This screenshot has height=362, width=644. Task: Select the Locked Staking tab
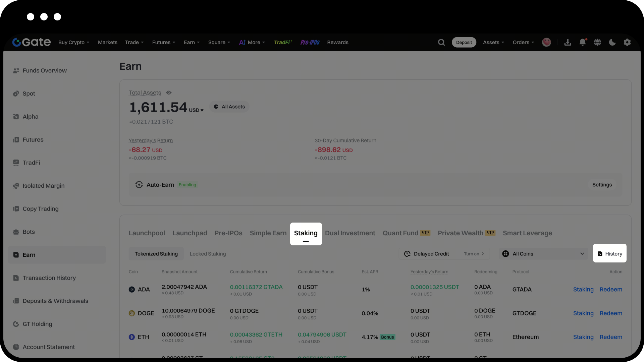coord(208,254)
